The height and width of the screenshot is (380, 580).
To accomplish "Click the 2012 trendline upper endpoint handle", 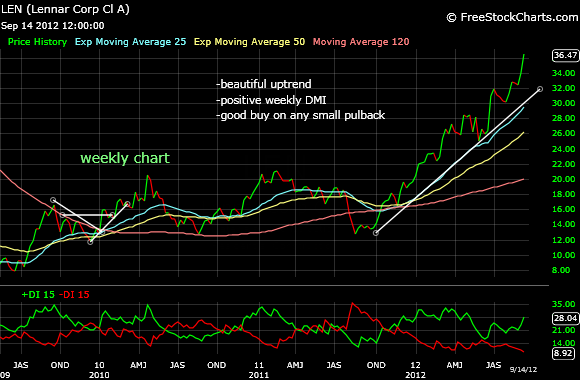I will point(540,89).
